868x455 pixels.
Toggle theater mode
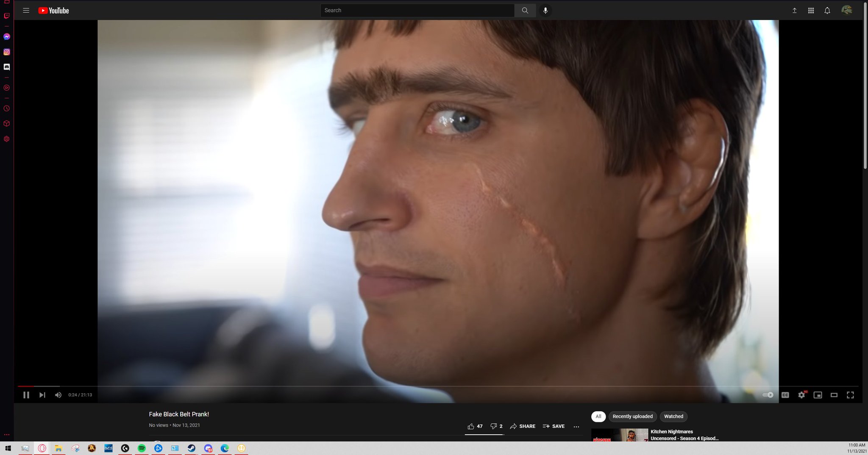[x=834, y=395]
